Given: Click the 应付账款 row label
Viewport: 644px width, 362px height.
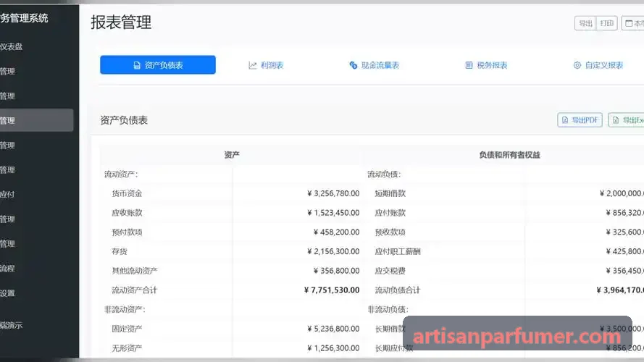Looking at the screenshot, I should [x=390, y=213].
